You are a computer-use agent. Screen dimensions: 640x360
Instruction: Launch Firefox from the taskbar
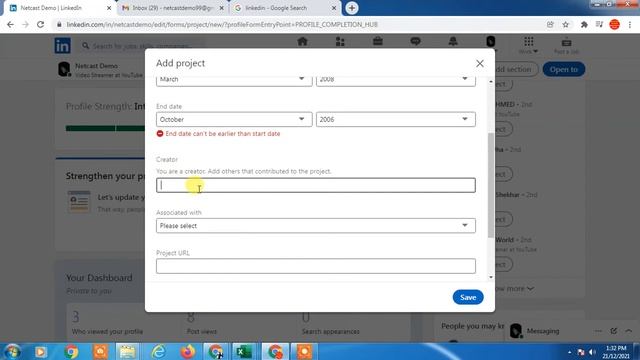click(188, 351)
